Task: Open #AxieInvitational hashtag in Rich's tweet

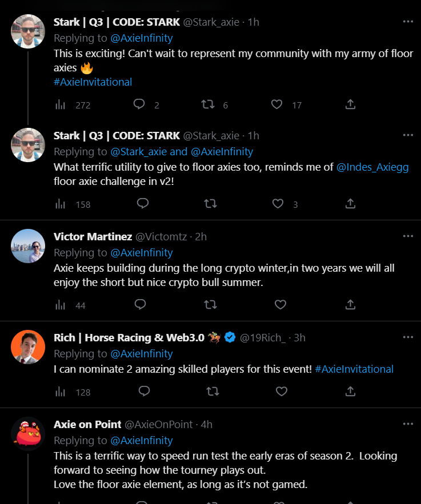Action: point(354,369)
